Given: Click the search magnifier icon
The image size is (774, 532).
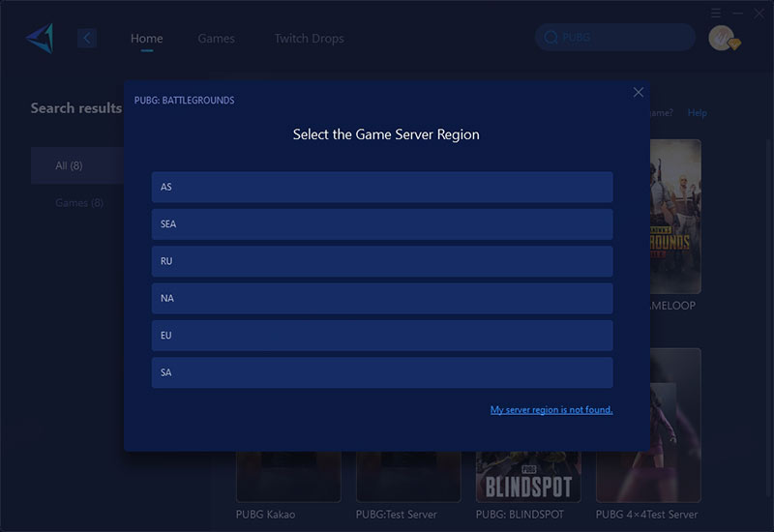Looking at the screenshot, I should (551, 38).
